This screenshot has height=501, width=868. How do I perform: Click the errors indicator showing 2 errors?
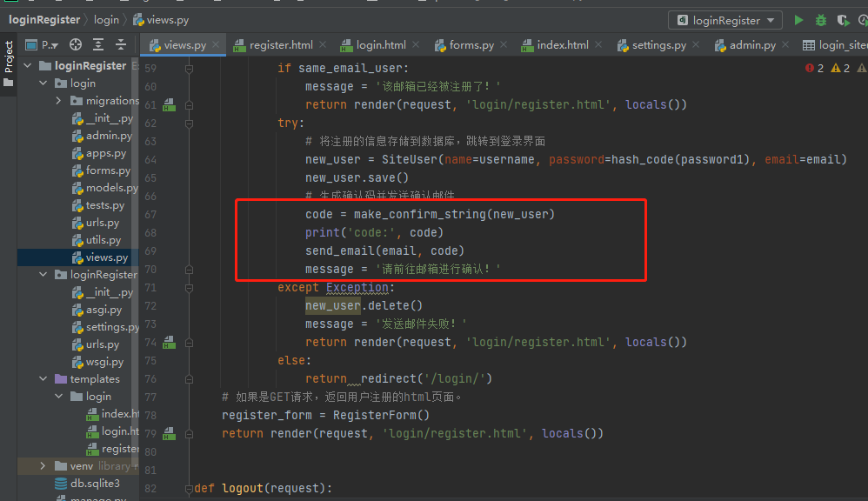(815, 68)
